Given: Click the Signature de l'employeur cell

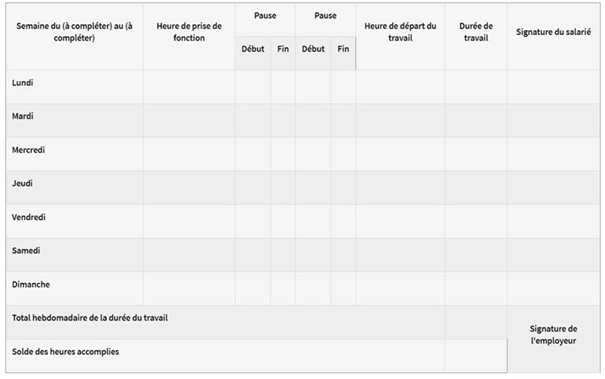Looking at the screenshot, I should tap(553, 339).
